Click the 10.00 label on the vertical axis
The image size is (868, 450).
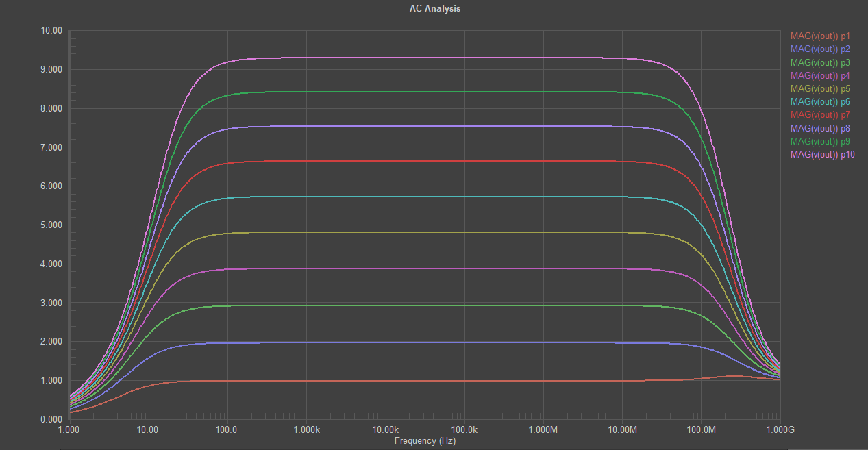[x=52, y=30]
